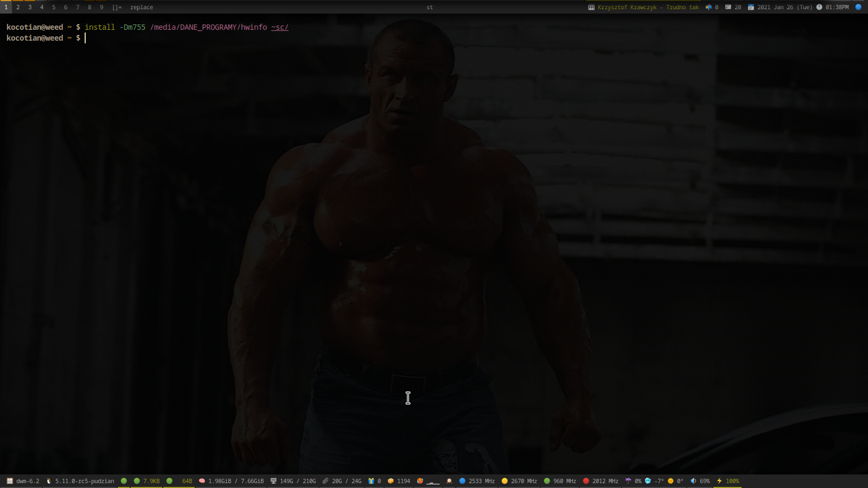Click the clock icon beside 01:38PM
This screenshot has width=868, height=488.
(819, 7)
